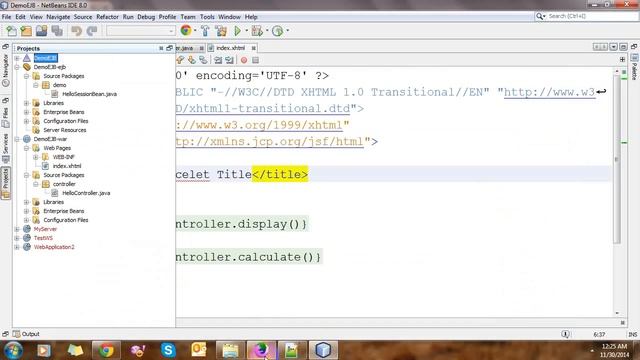Select index.xhtml in the project tree
Image resolution: width=640 pixels, height=360 pixels.
click(67, 166)
